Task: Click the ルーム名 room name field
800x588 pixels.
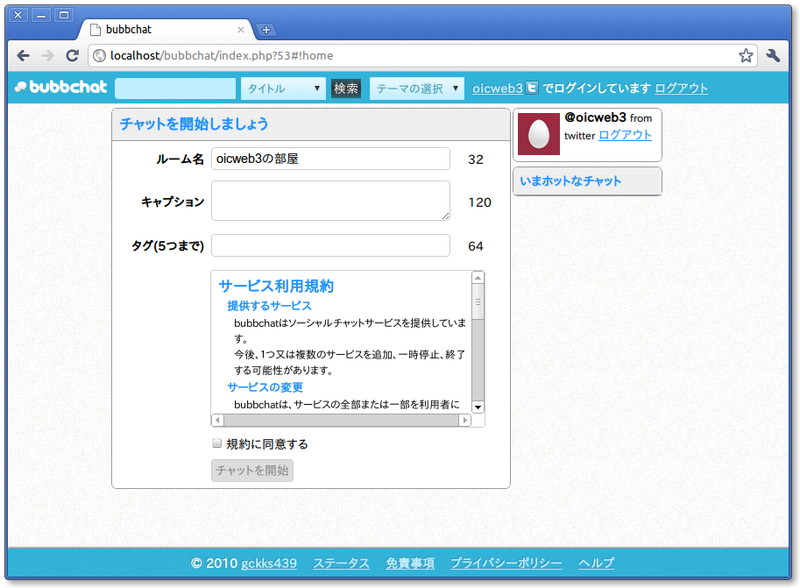Action: tap(331, 159)
